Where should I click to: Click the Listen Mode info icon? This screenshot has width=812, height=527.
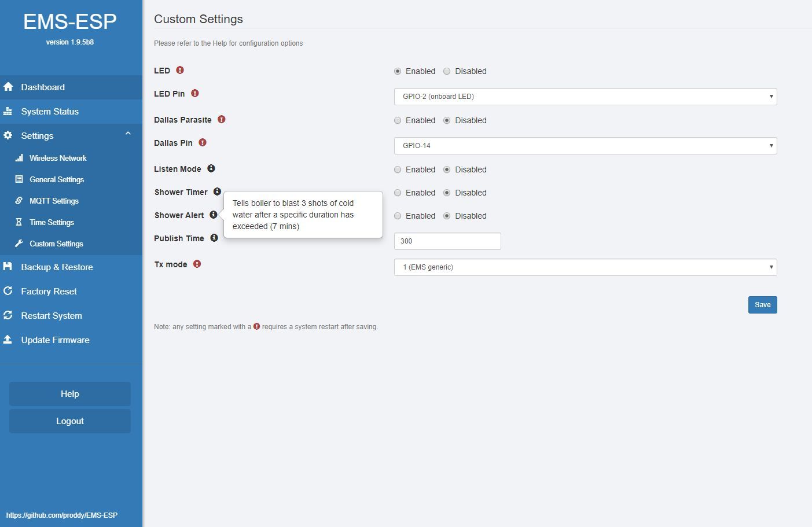click(211, 168)
